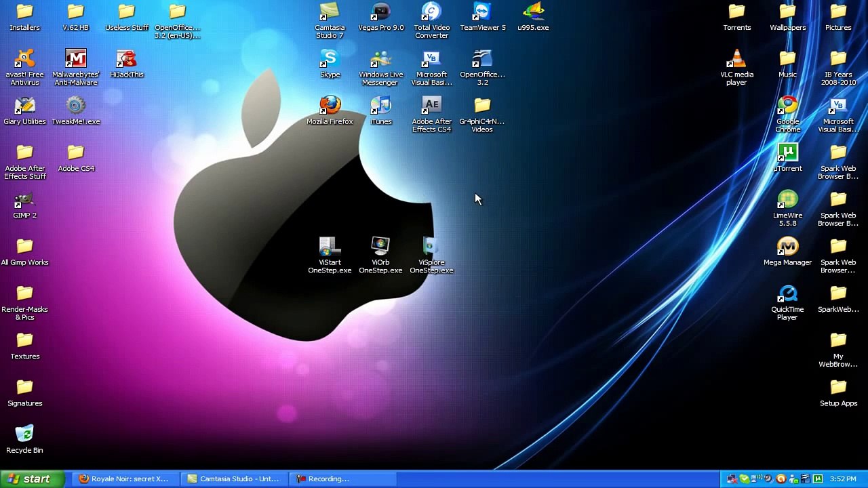Switch to Royale Noir Firefox taskbar window
Image resolution: width=868 pixels, height=488 pixels.
(125, 479)
